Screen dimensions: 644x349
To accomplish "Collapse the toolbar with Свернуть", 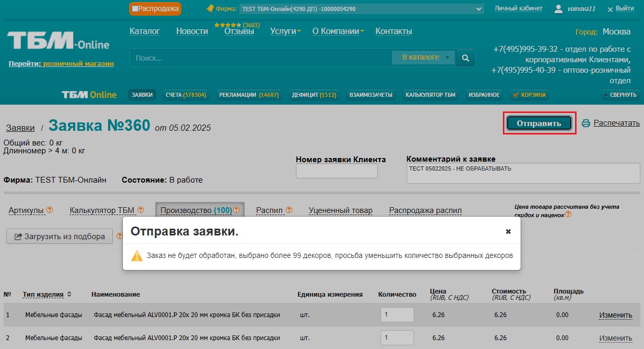I will [620, 95].
